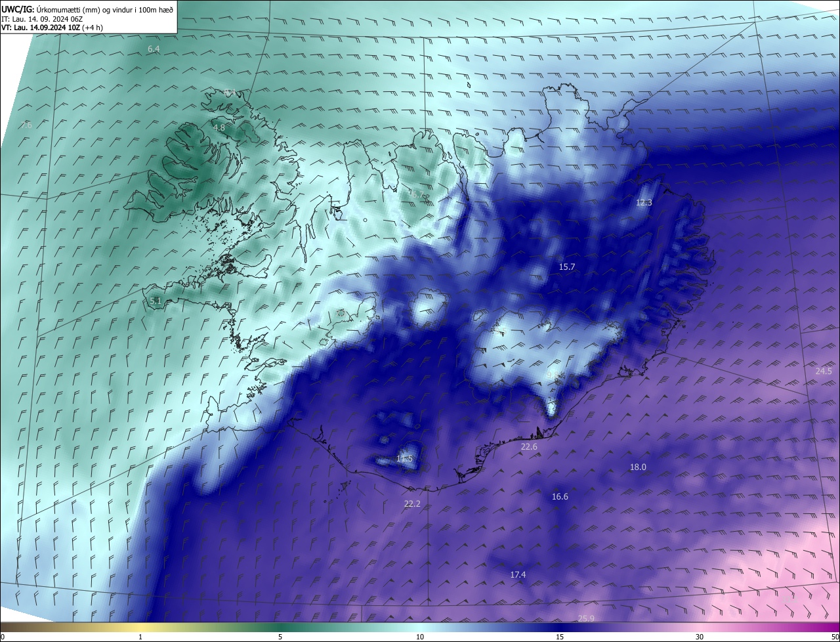
Task: Click the 6.4 value label on the map
Action: coord(154,49)
